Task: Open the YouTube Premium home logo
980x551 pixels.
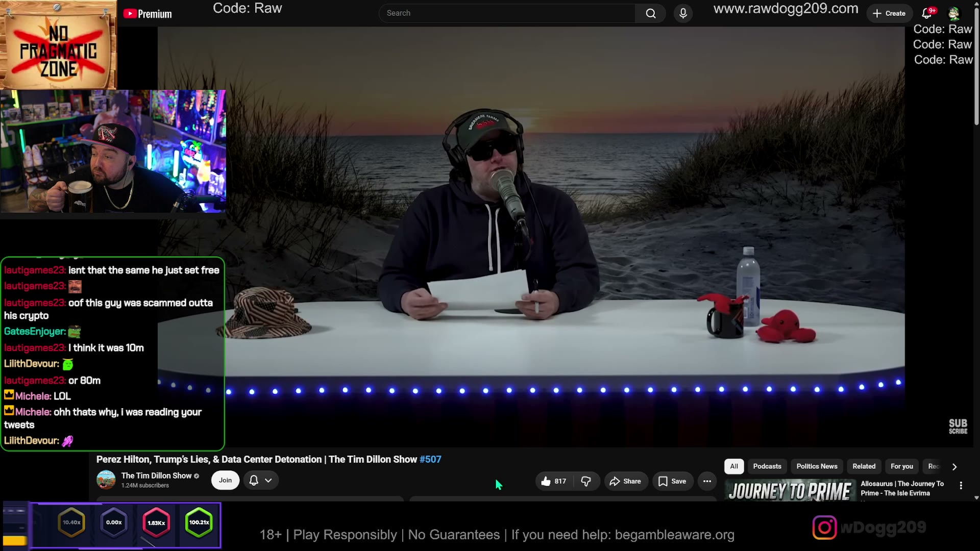Action: click(x=148, y=14)
